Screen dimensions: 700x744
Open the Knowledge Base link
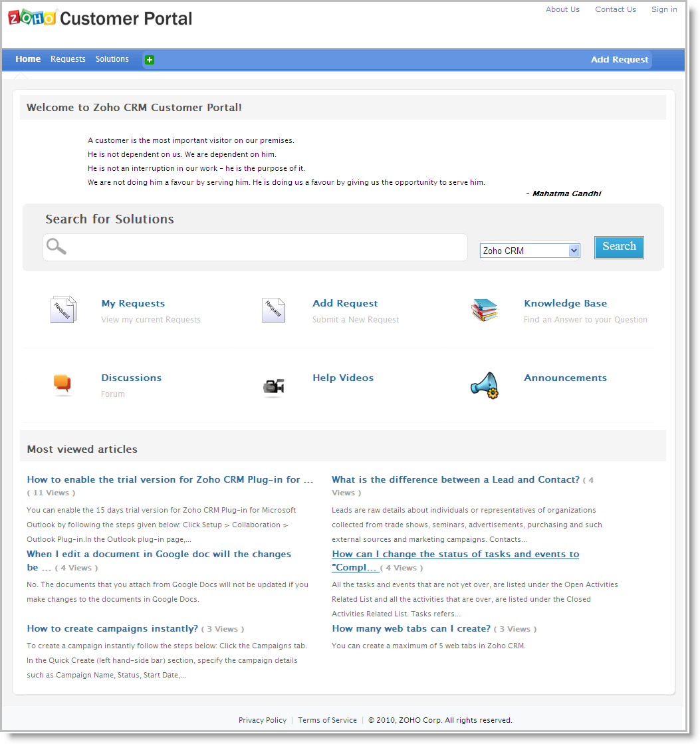565,303
